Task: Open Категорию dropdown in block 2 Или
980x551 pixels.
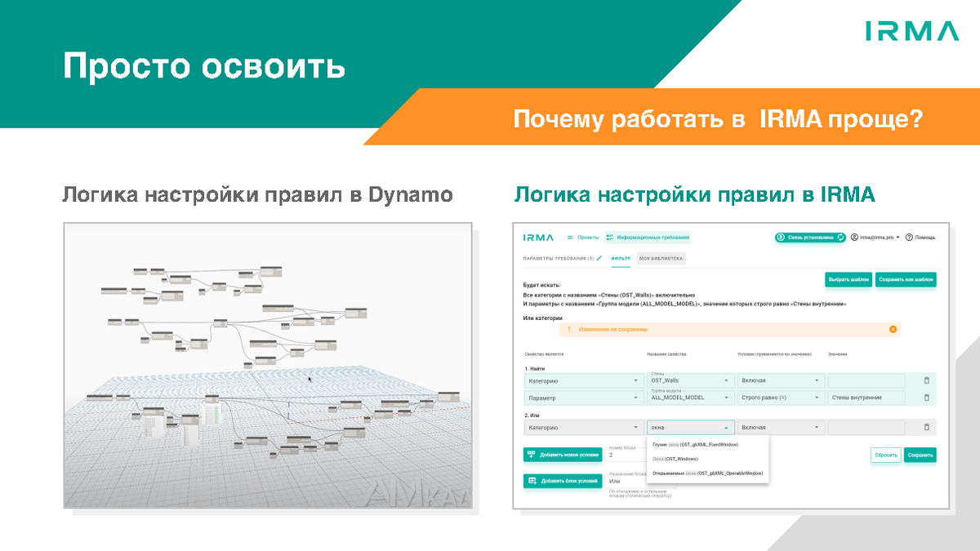Action: [x=583, y=427]
